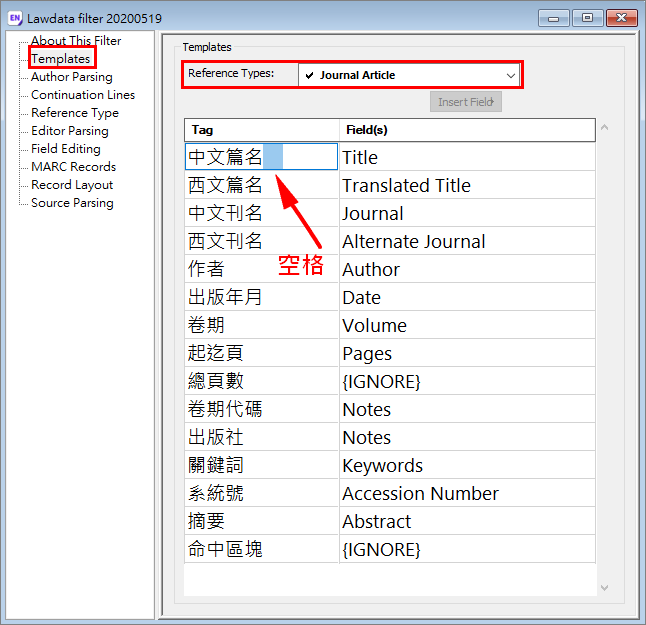This screenshot has height=625, width=646.
Task: Click the Date field cell
Action: pos(467,297)
